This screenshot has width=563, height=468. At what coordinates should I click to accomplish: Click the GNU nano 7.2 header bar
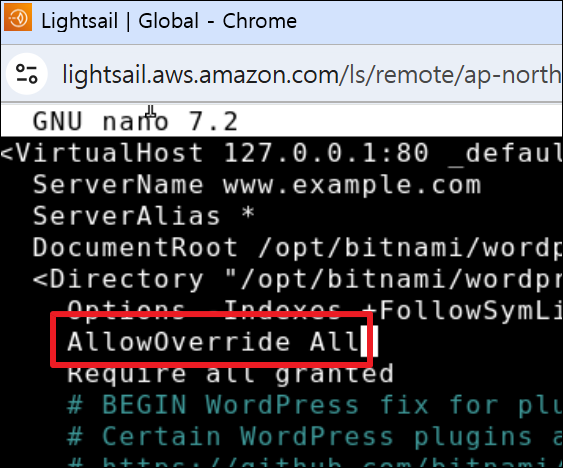tap(282, 121)
